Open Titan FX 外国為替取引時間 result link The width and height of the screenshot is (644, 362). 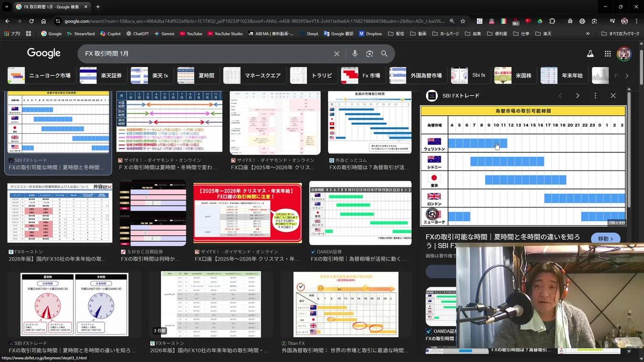[x=345, y=350]
